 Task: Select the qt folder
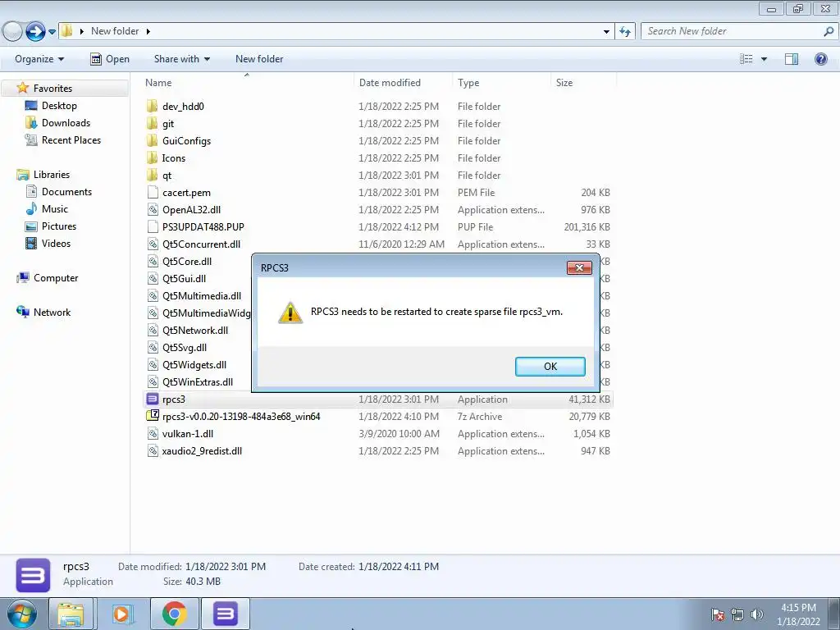tap(167, 176)
